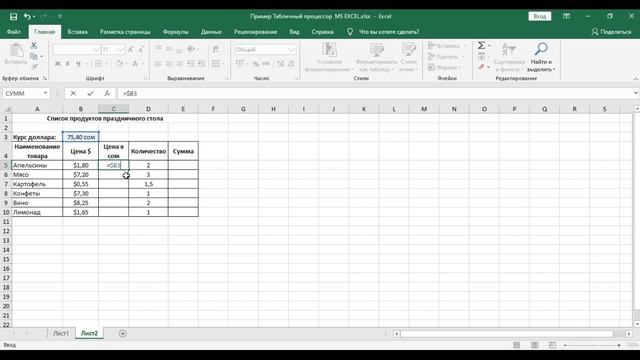Click the horizontal scrollbar at bottom
This screenshot has width=640, height=360.
click(507, 334)
